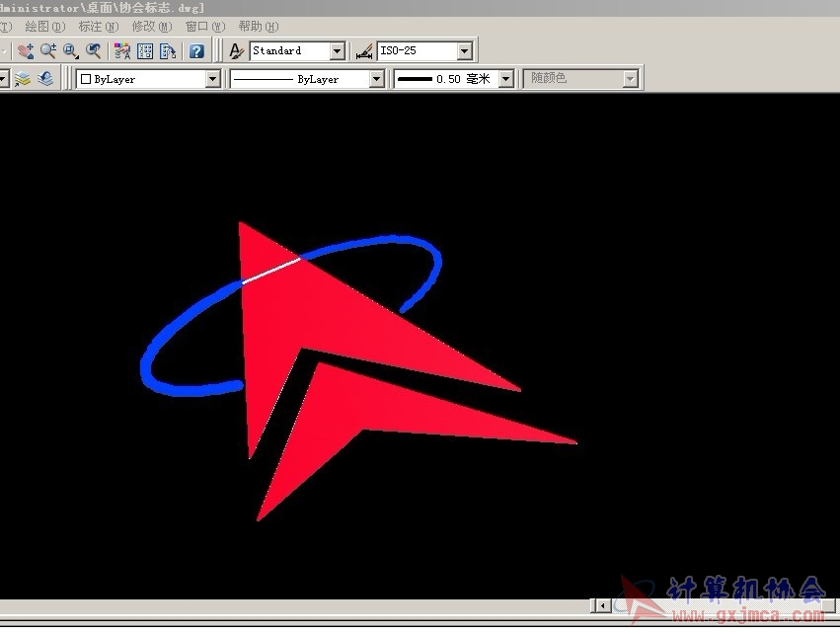Open the Text Style manager icon
This screenshot has width=840, height=634.
pyautogui.click(x=236, y=51)
